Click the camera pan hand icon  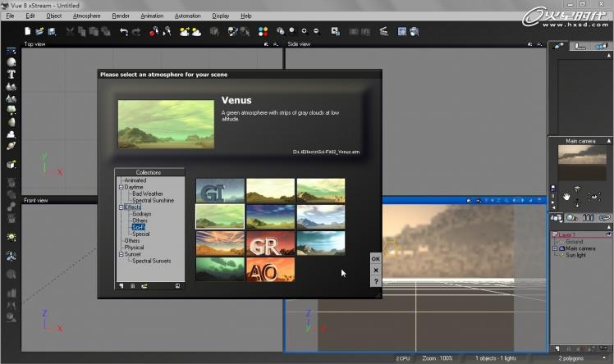pyautogui.click(x=566, y=196)
